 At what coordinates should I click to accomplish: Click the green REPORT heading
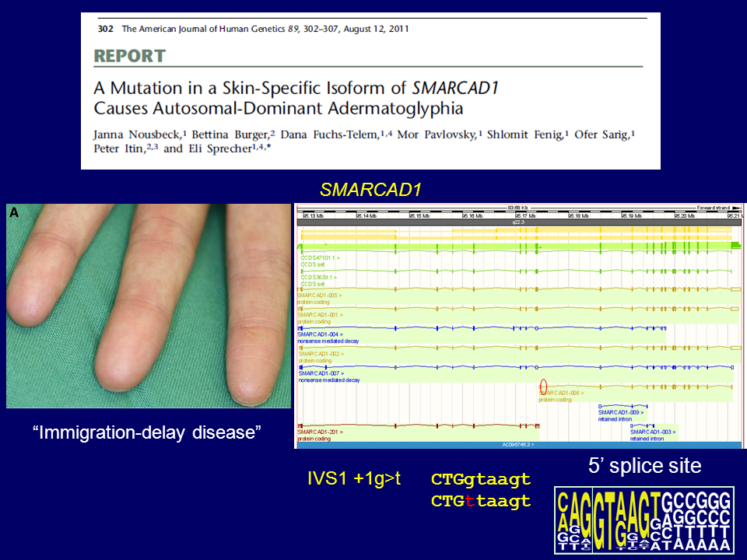pos(130,56)
